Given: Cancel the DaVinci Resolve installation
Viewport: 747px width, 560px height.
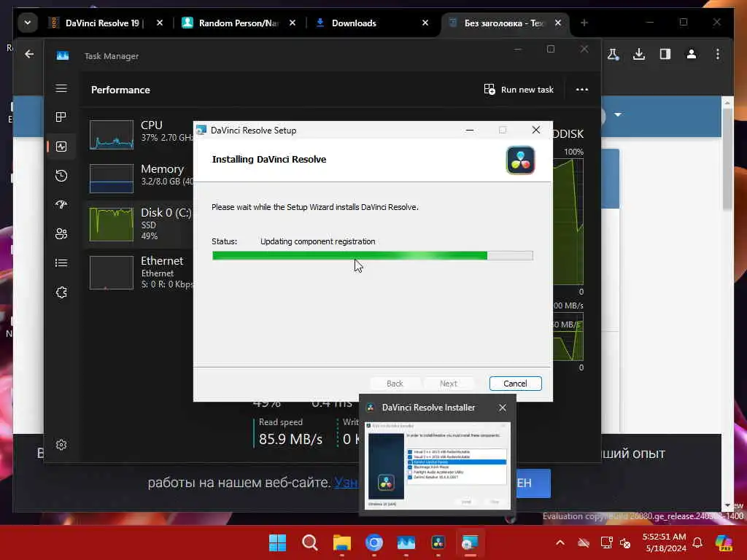Looking at the screenshot, I should (x=515, y=384).
